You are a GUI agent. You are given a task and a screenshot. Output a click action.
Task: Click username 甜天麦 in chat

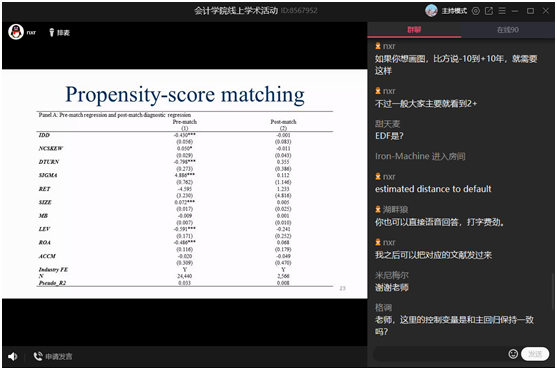pos(388,124)
